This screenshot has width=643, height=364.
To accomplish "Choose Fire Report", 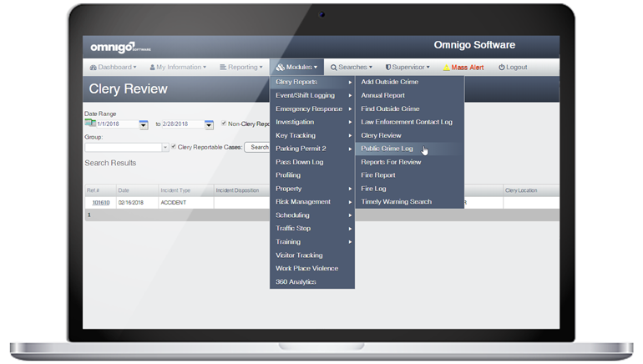I will pyautogui.click(x=410, y=175).
